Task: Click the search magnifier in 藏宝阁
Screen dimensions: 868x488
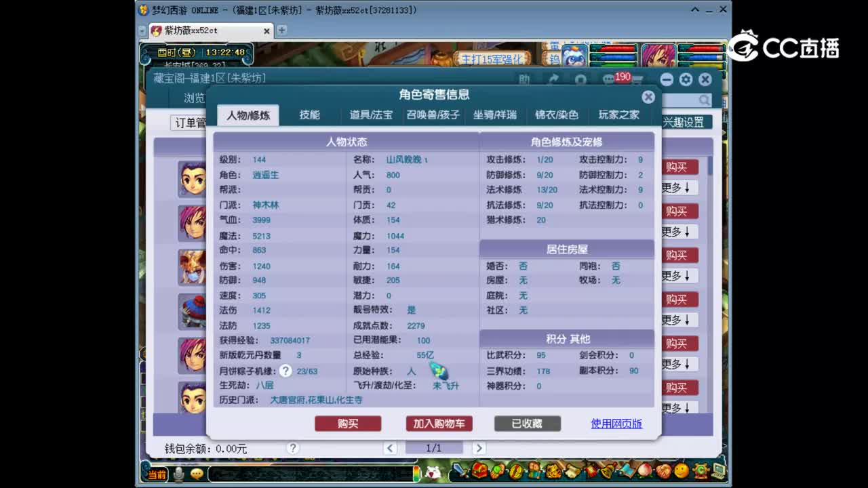Action: tap(705, 100)
